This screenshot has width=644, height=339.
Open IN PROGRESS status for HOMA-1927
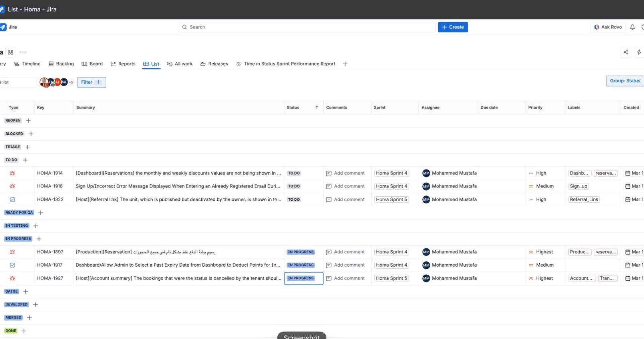point(301,278)
